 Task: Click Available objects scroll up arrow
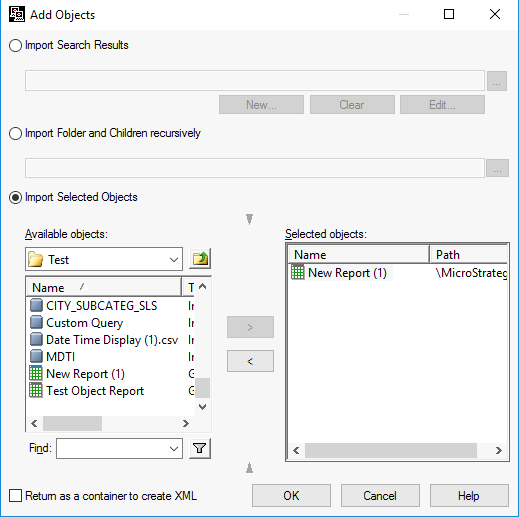(202, 286)
